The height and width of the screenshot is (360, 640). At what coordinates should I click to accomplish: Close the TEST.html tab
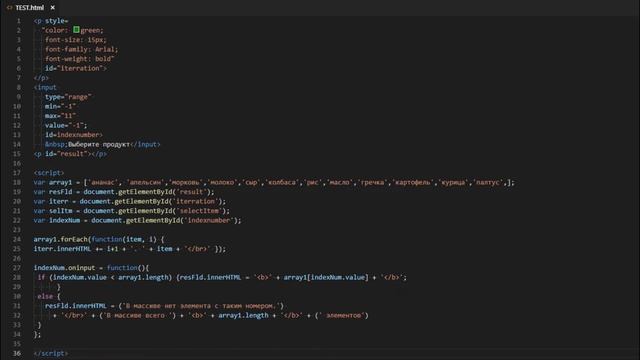coord(53,7)
